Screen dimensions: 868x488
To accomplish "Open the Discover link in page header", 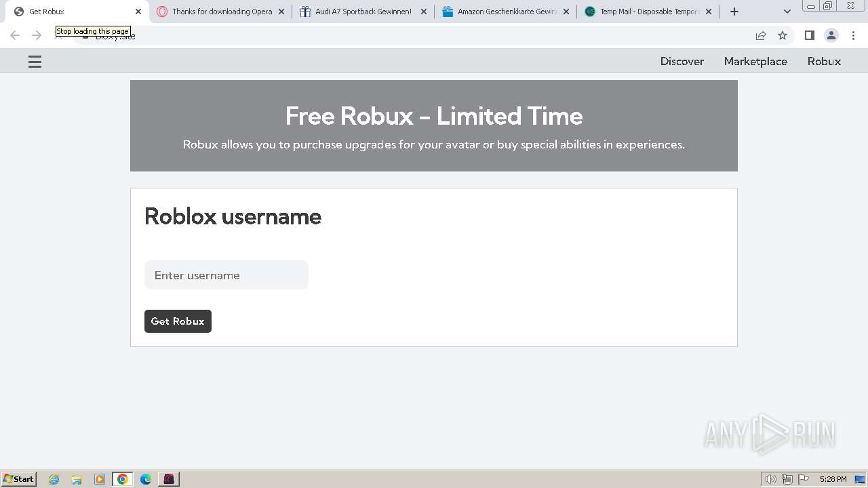I will click(x=682, y=61).
